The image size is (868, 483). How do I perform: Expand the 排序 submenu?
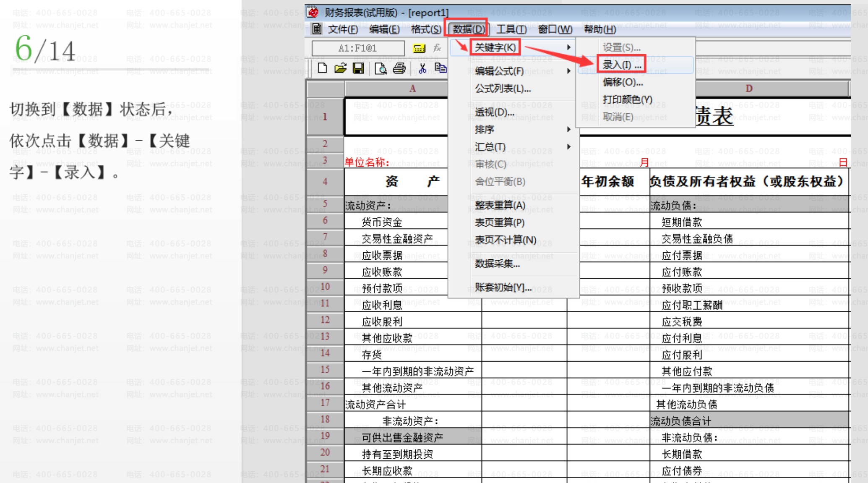(x=568, y=130)
